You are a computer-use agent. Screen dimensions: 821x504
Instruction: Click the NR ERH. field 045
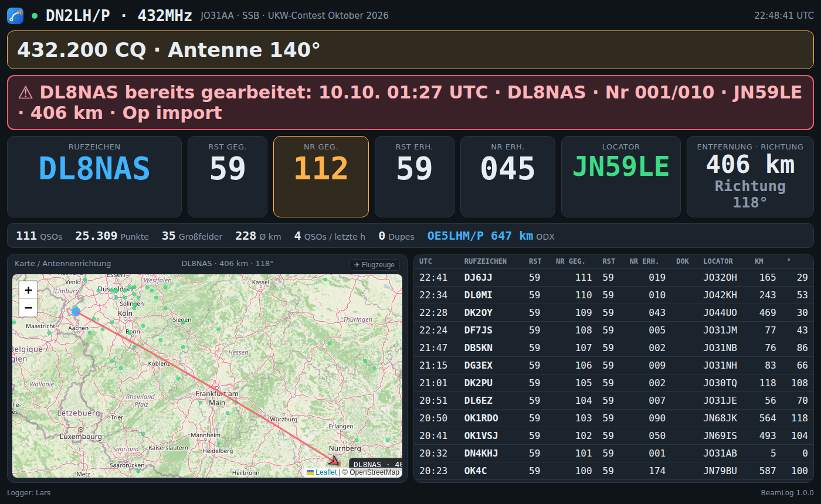coord(508,176)
